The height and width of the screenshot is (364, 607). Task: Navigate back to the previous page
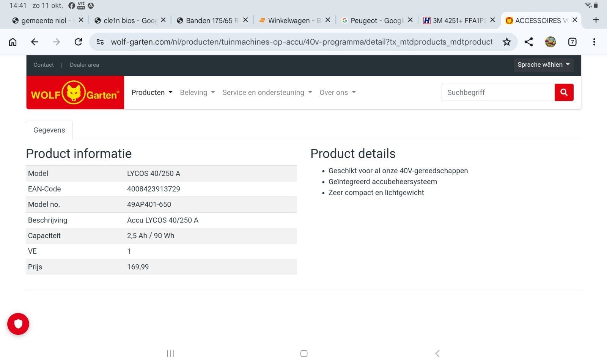35,42
